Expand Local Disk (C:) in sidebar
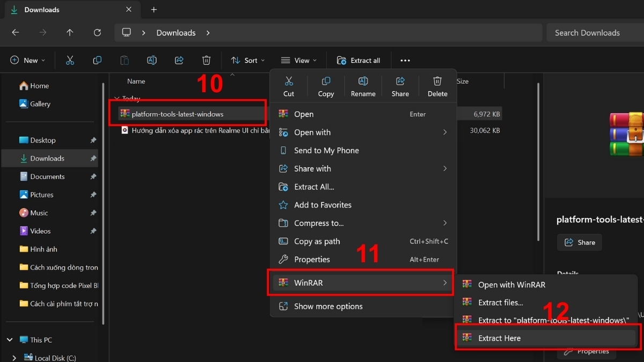Image resolution: width=644 pixels, height=362 pixels. point(14,358)
